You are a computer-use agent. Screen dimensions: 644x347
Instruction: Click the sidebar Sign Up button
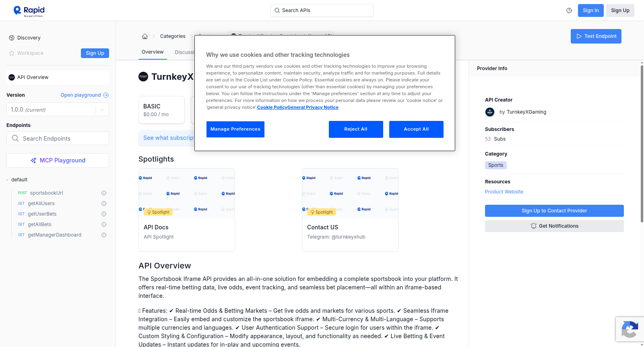(95, 53)
